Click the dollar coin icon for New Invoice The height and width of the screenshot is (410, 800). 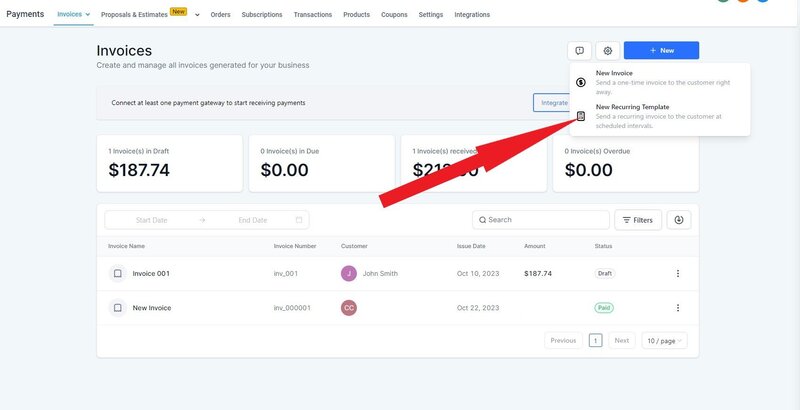point(581,82)
